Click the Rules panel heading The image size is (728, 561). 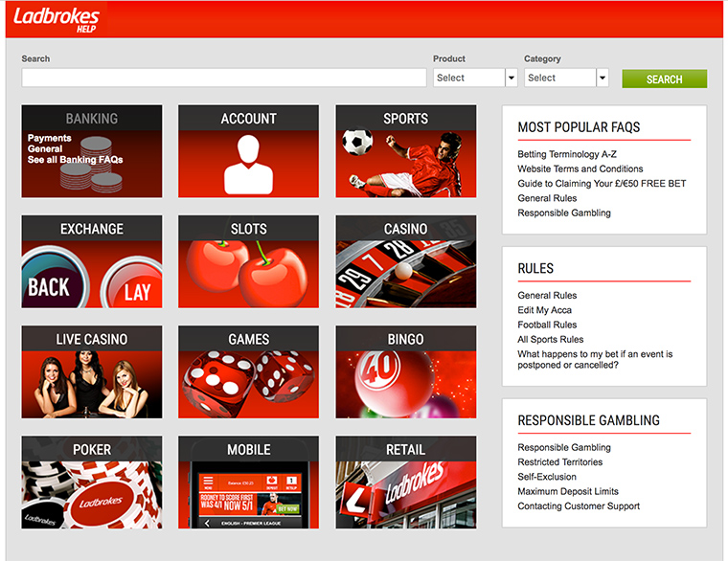coord(535,269)
